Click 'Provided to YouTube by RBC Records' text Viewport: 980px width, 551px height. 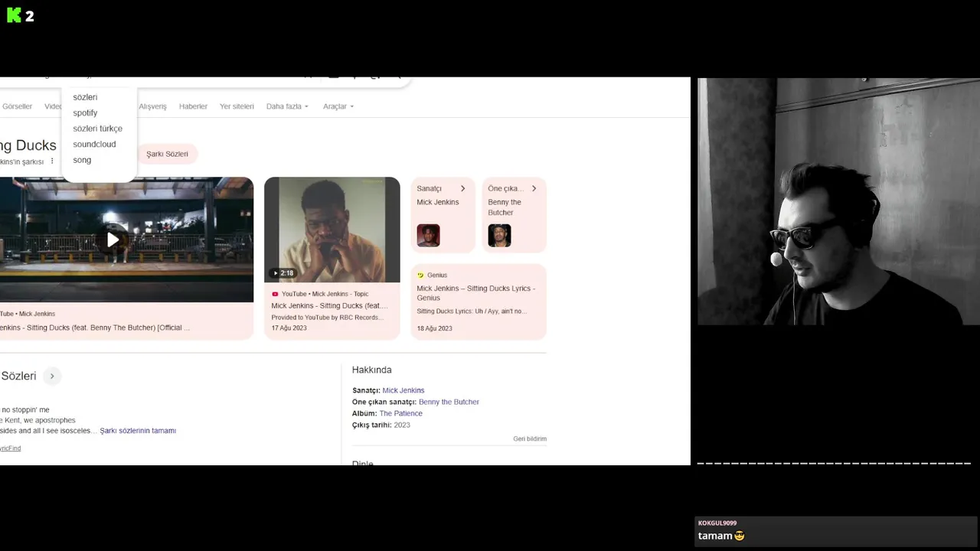pyautogui.click(x=328, y=318)
